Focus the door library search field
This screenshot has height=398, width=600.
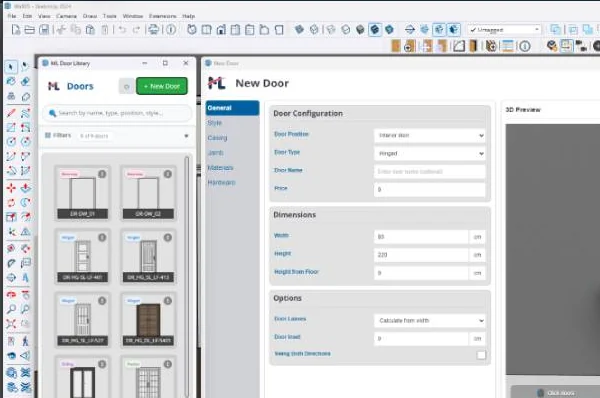point(117,113)
